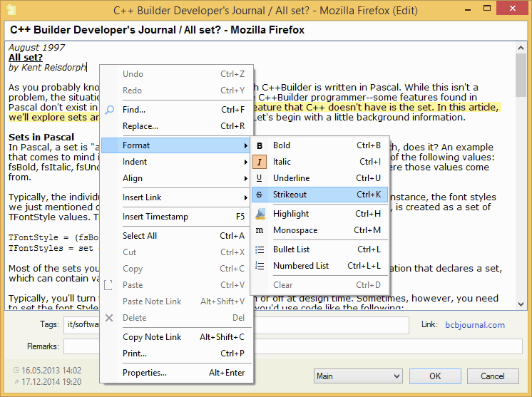Click the 'All set?' underlined title
The height and width of the screenshot is (397, 532).
(26, 58)
